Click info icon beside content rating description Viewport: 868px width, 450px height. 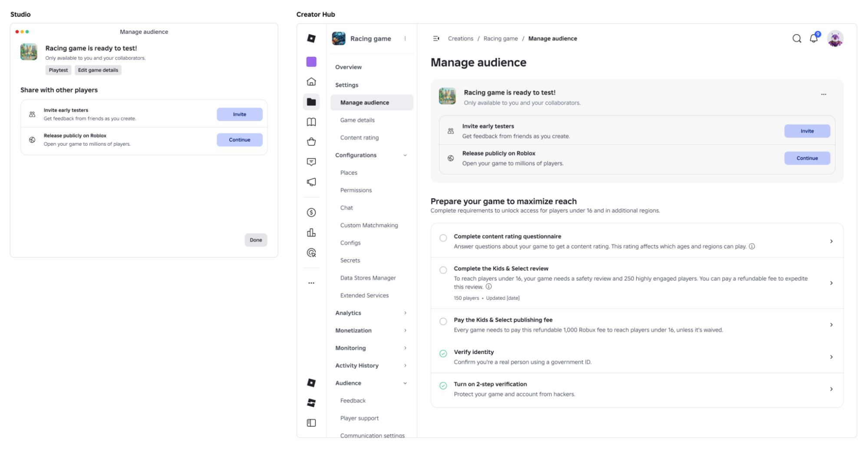752,246
